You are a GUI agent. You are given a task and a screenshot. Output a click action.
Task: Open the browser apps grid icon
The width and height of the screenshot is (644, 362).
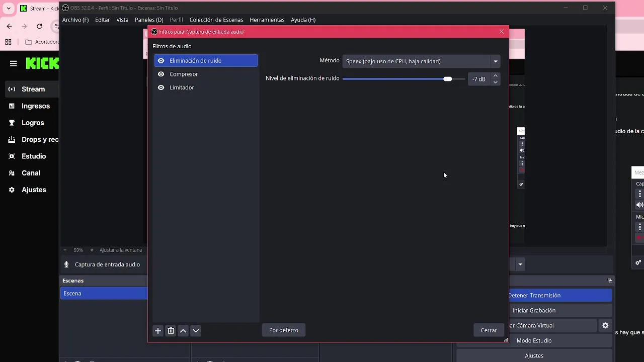pos(8,42)
